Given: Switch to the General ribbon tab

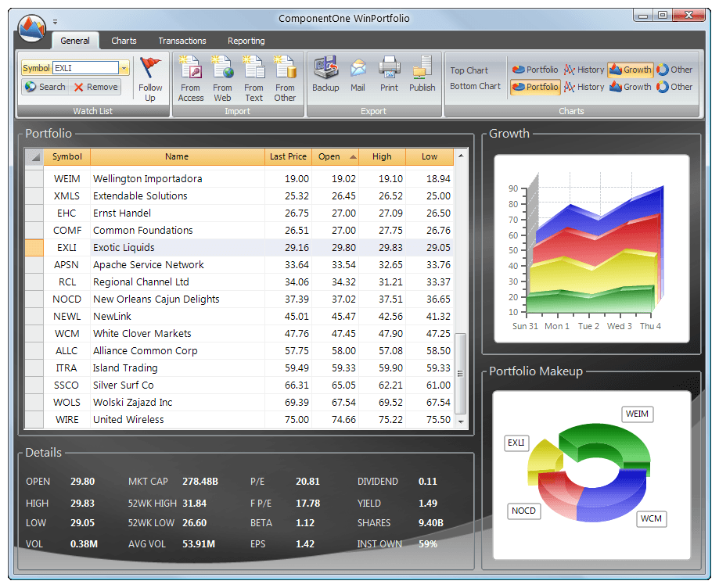Looking at the screenshot, I should coord(75,41).
